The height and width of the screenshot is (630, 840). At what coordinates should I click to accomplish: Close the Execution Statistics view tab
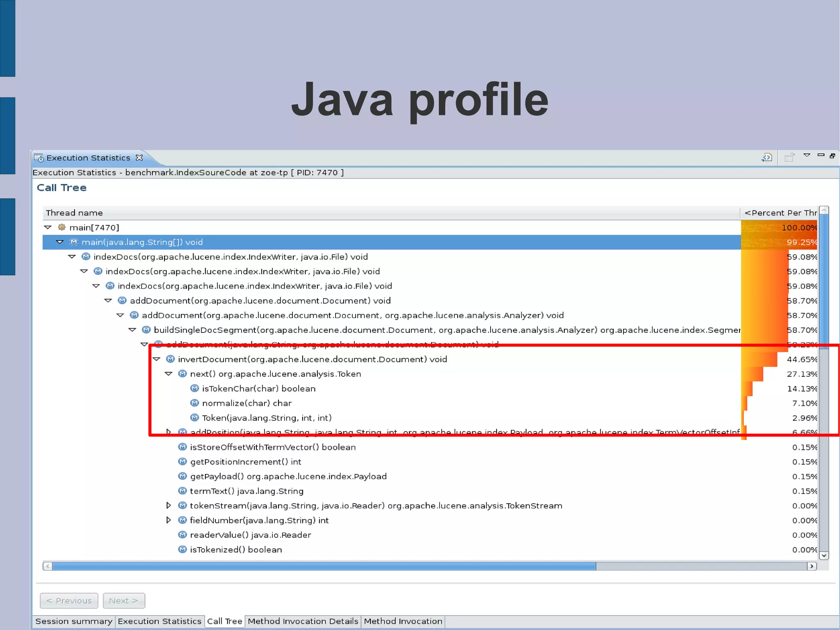[139, 158]
